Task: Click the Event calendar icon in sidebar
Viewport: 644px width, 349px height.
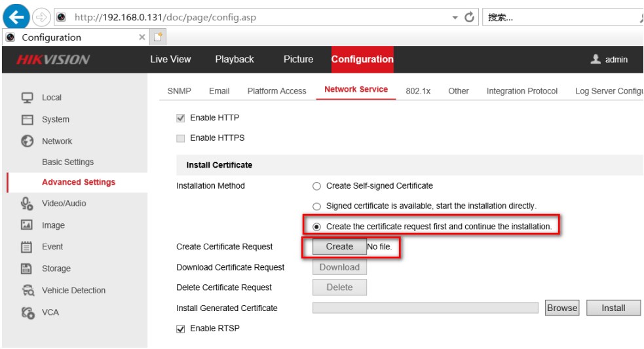Action: tap(28, 247)
